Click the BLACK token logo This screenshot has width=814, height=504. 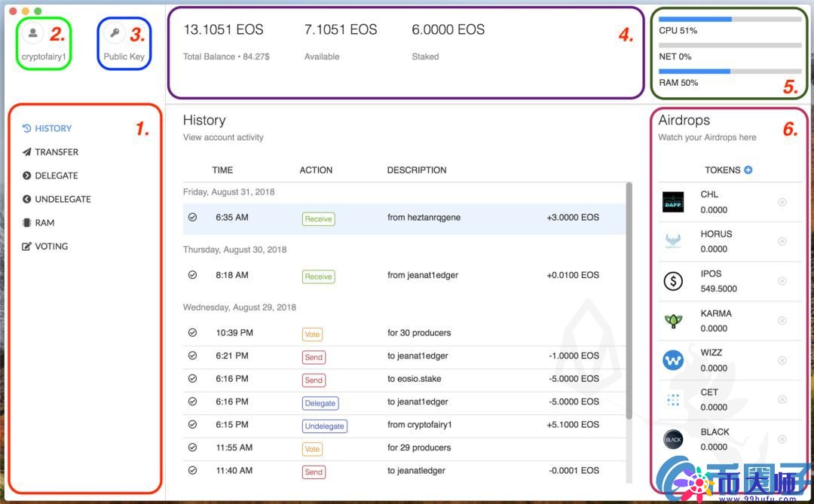point(673,439)
